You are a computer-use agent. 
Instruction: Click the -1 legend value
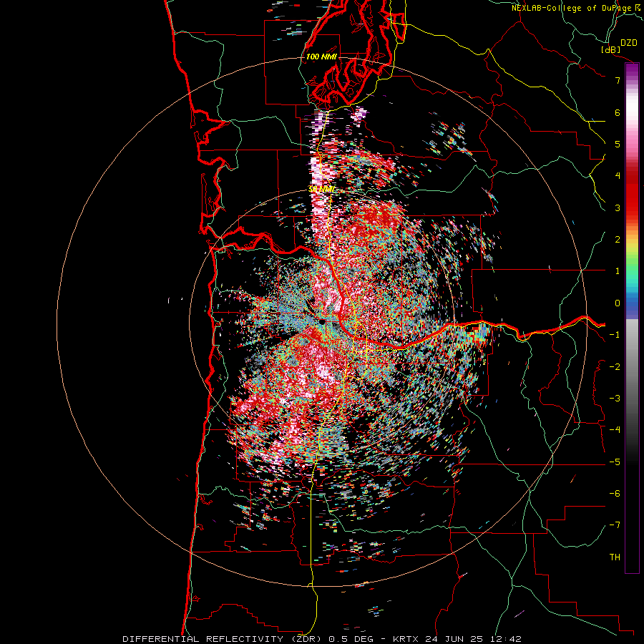615,335
